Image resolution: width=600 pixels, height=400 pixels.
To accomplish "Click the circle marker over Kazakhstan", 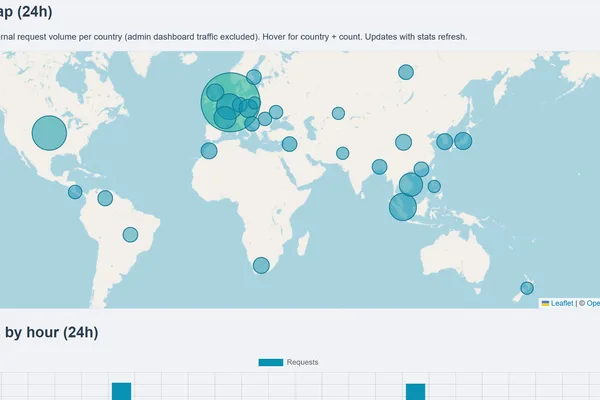I will 338,113.
